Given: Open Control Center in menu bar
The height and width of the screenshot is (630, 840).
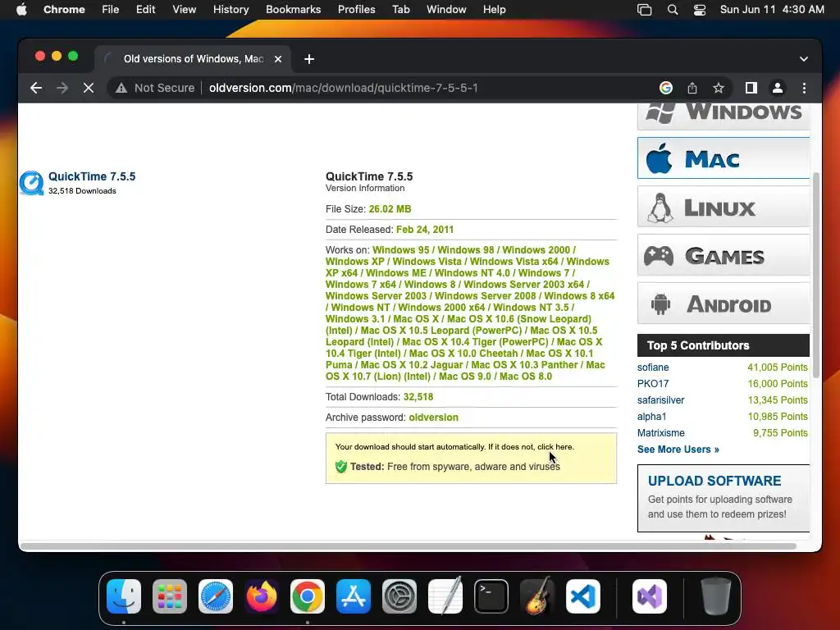Looking at the screenshot, I should tap(699, 9).
